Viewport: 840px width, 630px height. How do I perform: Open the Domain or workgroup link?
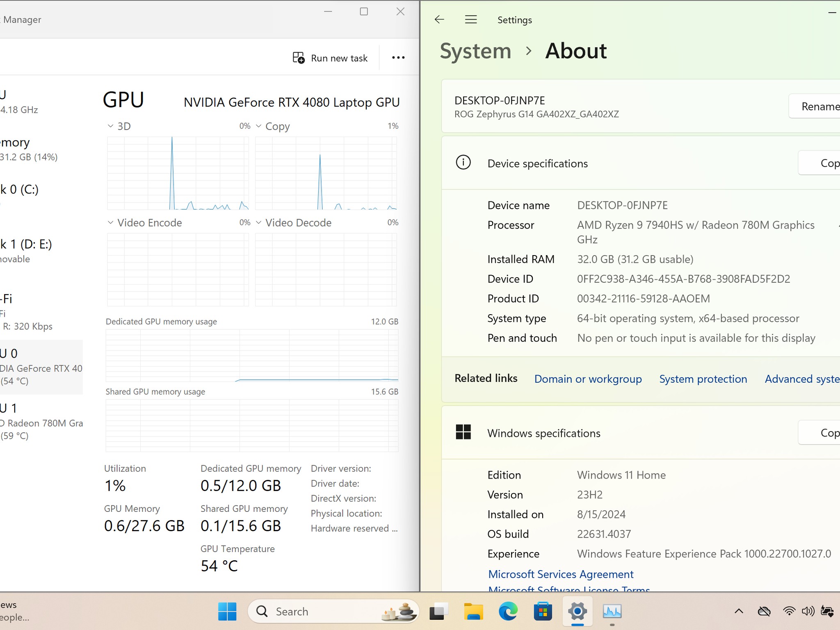tap(588, 379)
